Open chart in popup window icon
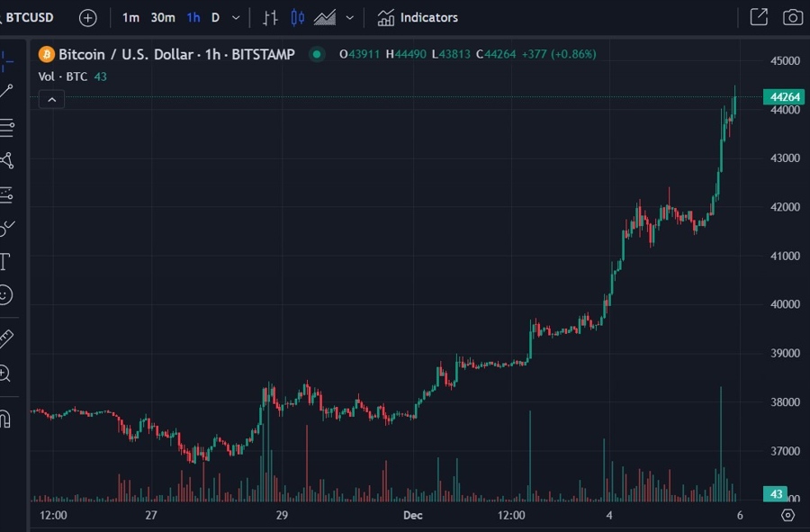The width and height of the screenshot is (810, 532). pyautogui.click(x=759, y=17)
